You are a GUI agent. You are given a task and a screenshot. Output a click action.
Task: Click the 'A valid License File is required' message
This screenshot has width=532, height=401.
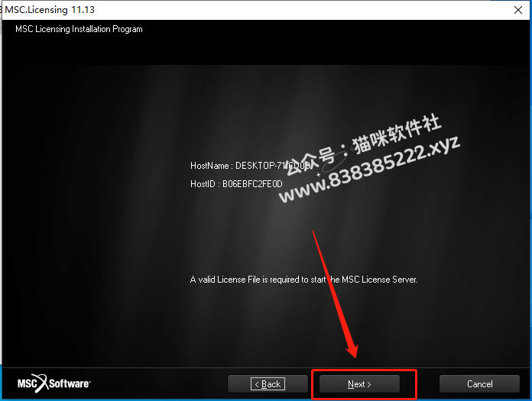pos(303,280)
